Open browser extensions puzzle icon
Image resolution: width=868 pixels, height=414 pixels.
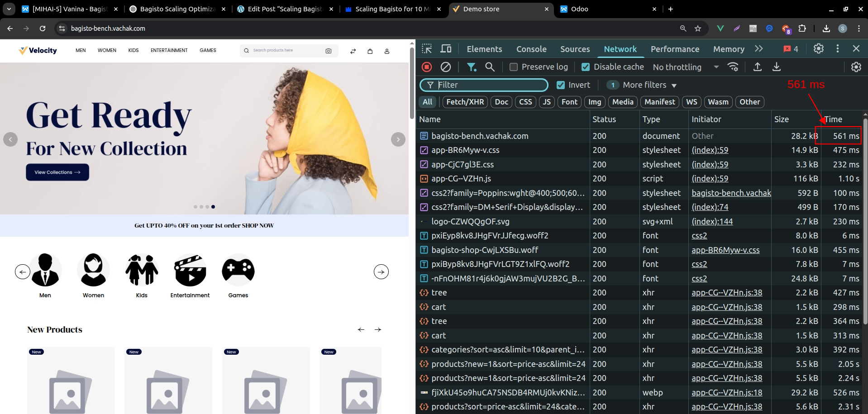802,29
